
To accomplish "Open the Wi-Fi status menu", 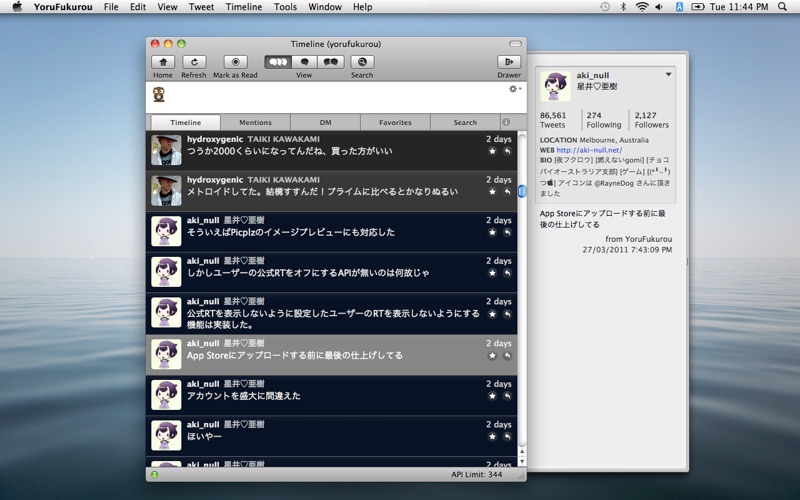I will coord(641,7).
